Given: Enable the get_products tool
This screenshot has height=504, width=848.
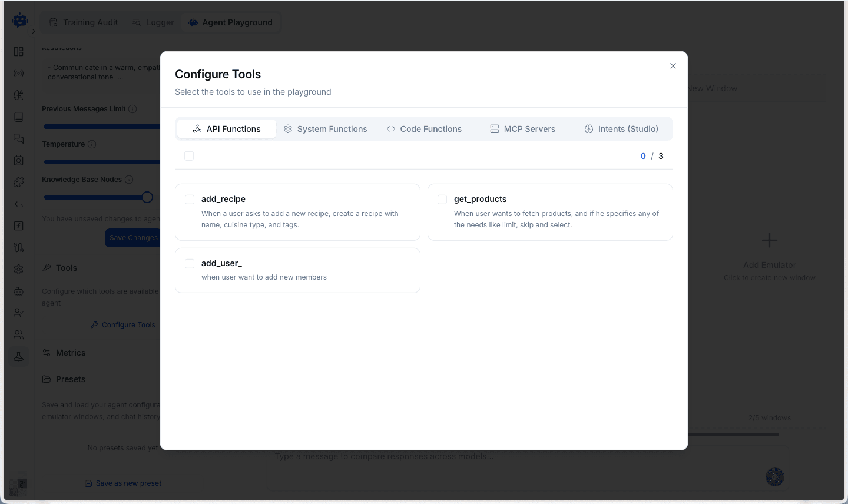Looking at the screenshot, I should pos(442,200).
